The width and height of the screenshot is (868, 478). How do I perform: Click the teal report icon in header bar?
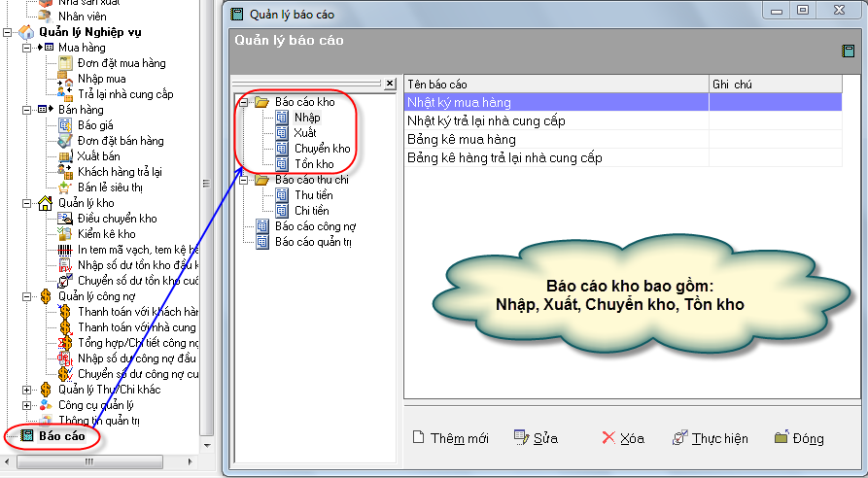click(848, 52)
